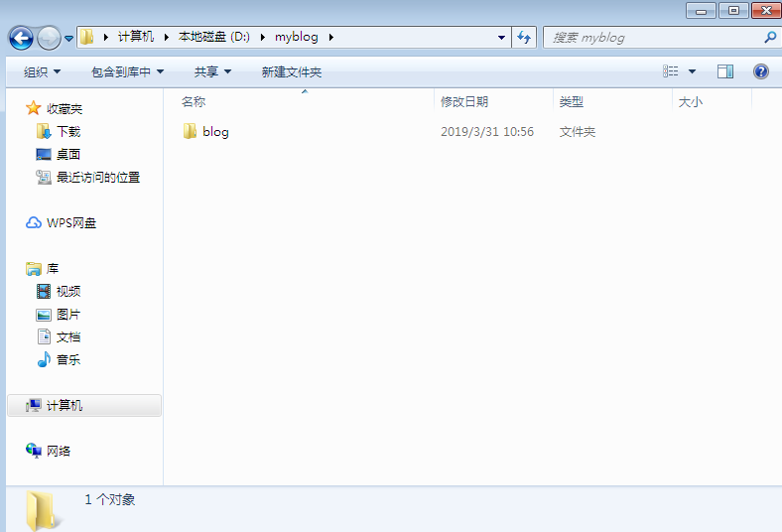782x532 pixels.
Task: Go back with the Back arrow button
Action: 21,38
